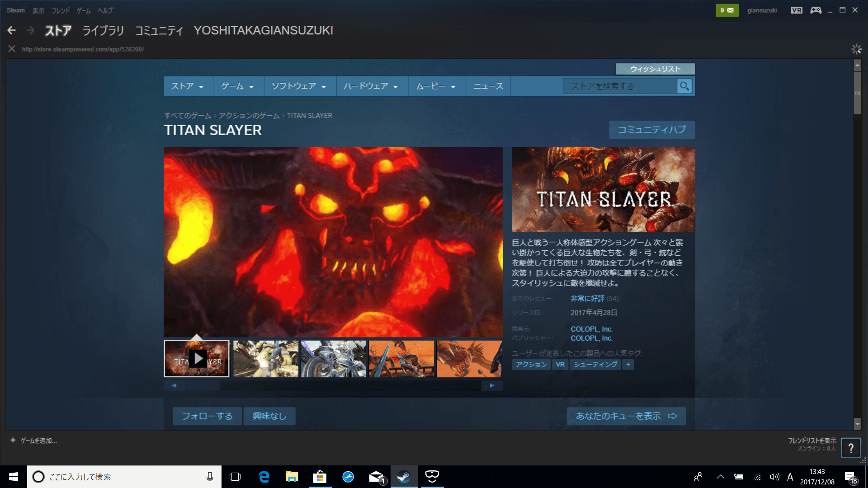The width and height of the screenshot is (868, 488).
Task: Close the address bar with the X icon
Action: (11, 49)
